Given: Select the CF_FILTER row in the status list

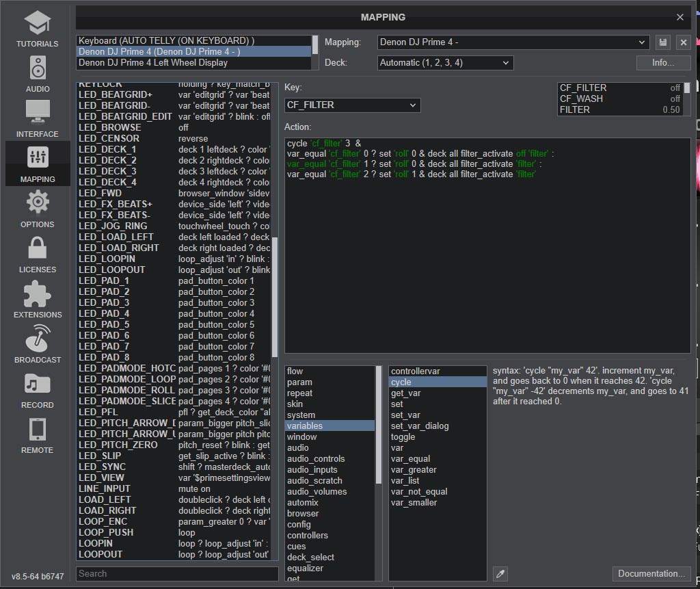Looking at the screenshot, I should pos(620,88).
